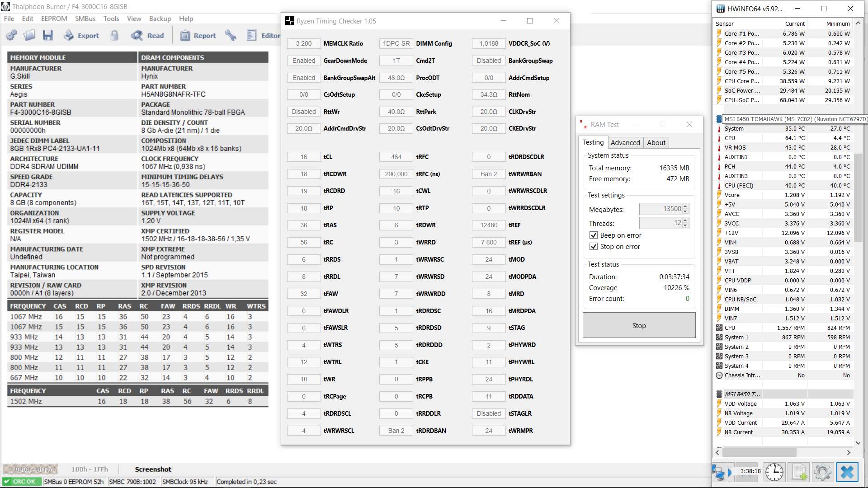Image resolution: width=868 pixels, height=488 pixels.
Task: Switch to the Advanced tab in RAM Test
Action: (625, 143)
